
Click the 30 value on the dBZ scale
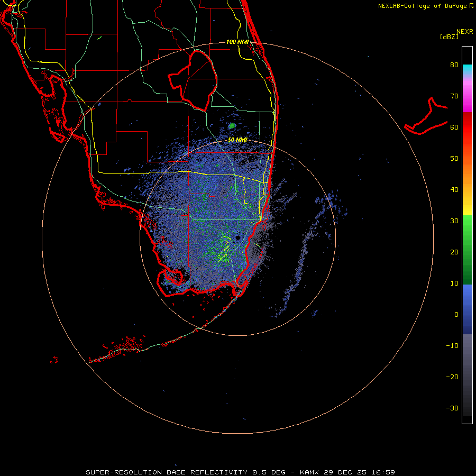454,221
